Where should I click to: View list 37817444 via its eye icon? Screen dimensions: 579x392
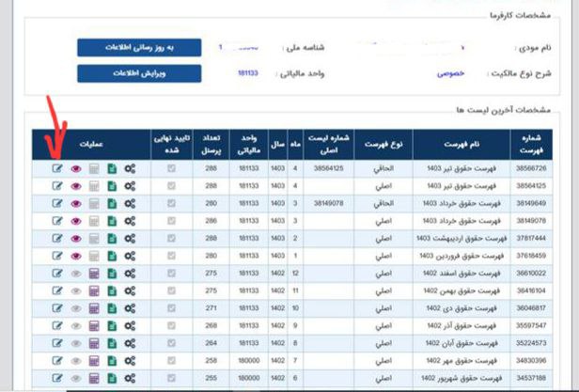tap(76, 239)
